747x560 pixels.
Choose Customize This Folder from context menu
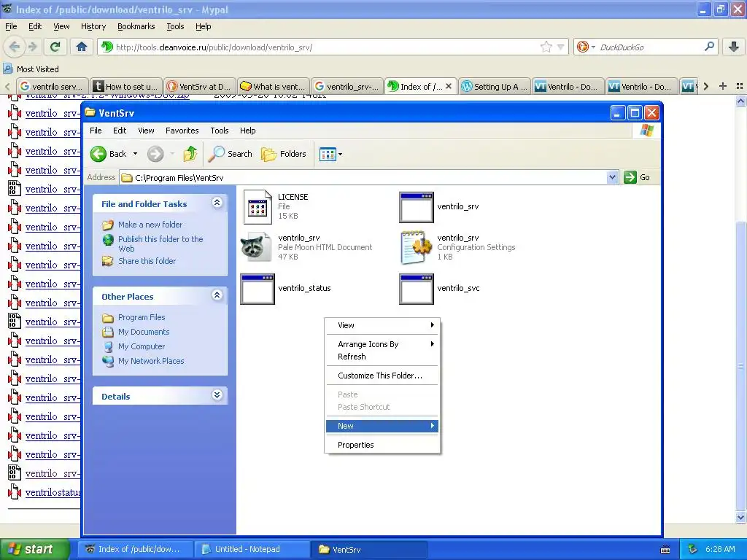(382, 376)
